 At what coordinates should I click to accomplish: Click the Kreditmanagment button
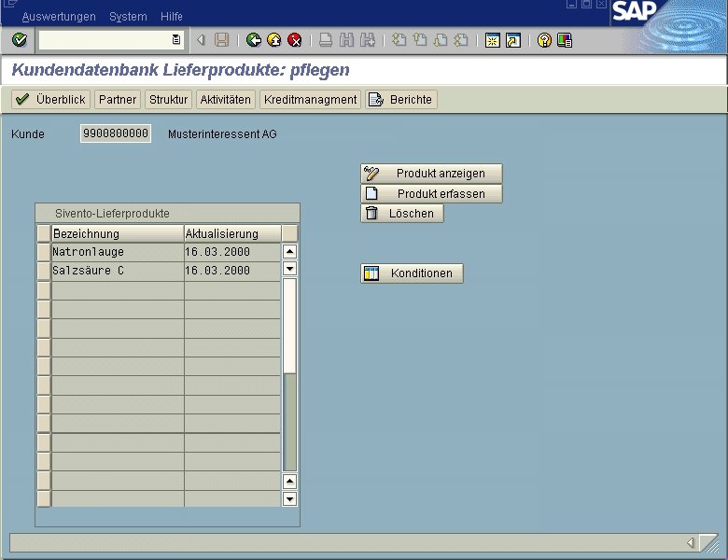tap(310, 99)
